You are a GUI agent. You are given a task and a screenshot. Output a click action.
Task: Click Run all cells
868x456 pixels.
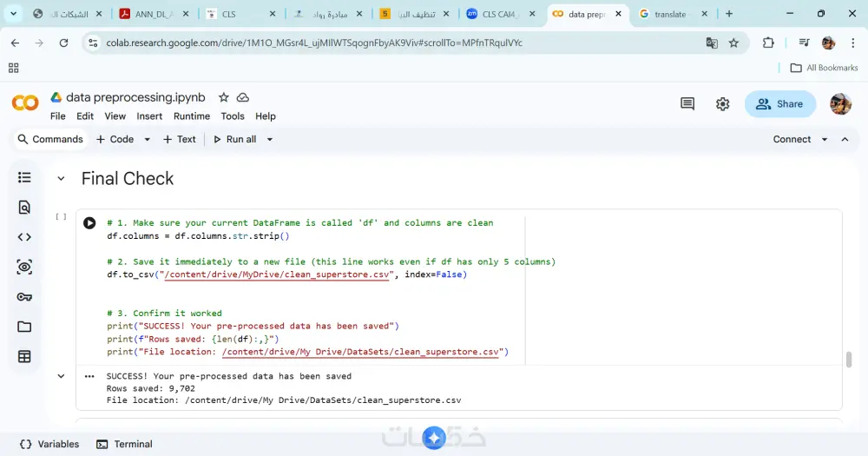234,140
